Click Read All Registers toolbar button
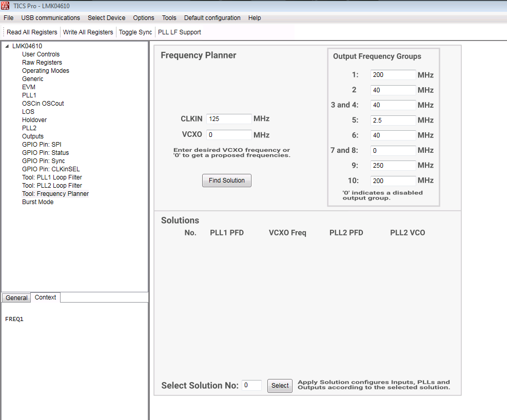 coord(32,32)
